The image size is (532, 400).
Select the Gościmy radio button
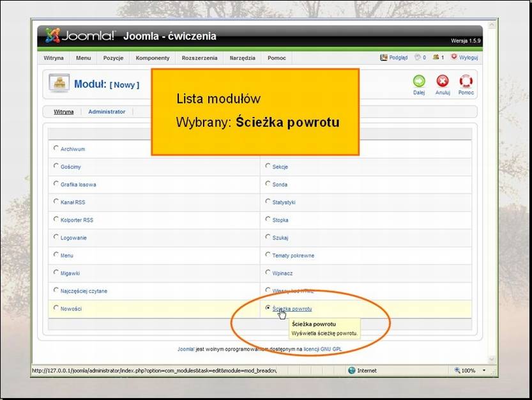click(56, 165)
